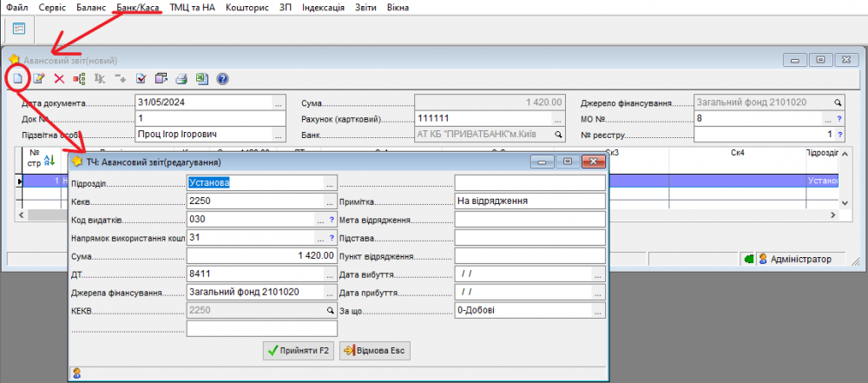Click the checkmark document icon in toolbar
Image resolution: width=868 pixels, height=383 pixels.
point(141,79)
